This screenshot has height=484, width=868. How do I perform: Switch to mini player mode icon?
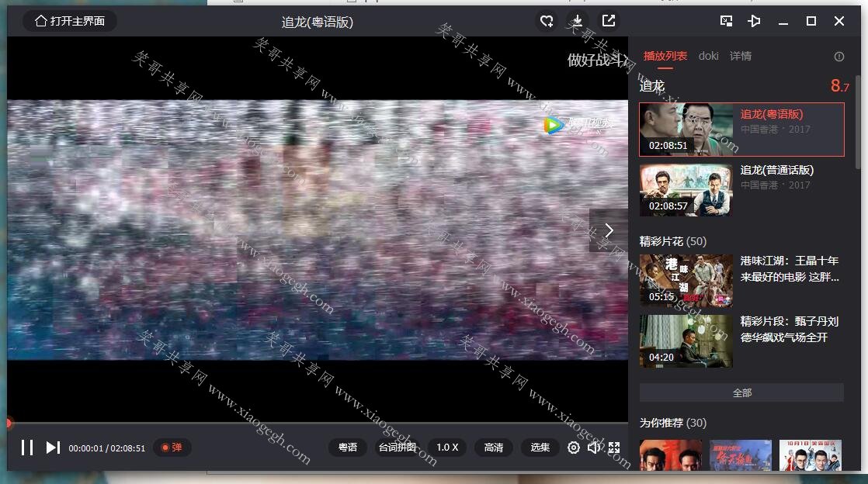[x=726, y=21]
